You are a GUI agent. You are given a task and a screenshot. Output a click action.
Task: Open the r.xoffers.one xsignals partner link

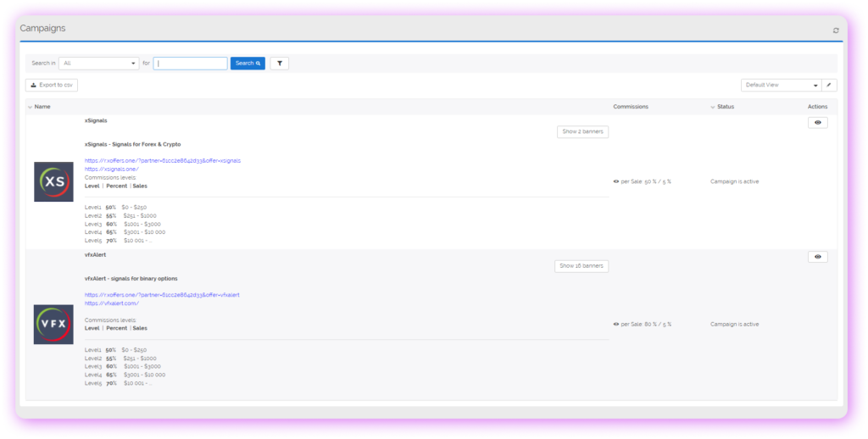click(163, 160)
